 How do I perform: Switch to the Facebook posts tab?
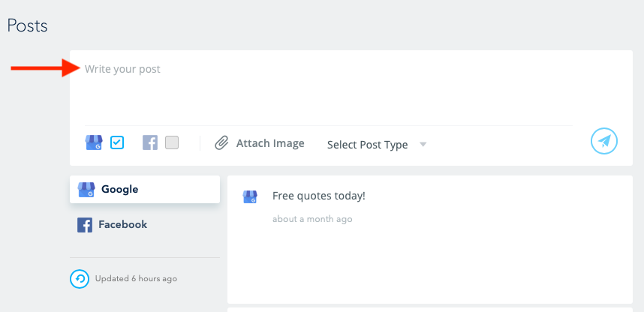point(145,224)
